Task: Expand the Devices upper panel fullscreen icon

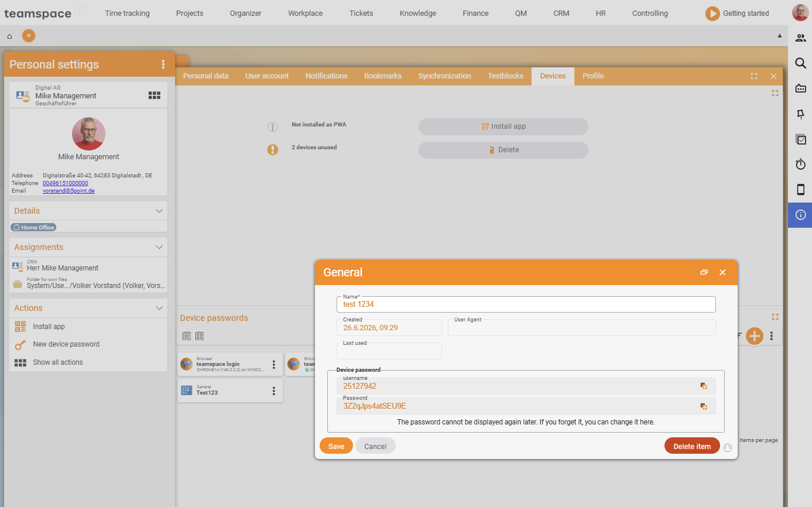Action: click(775, 93)
